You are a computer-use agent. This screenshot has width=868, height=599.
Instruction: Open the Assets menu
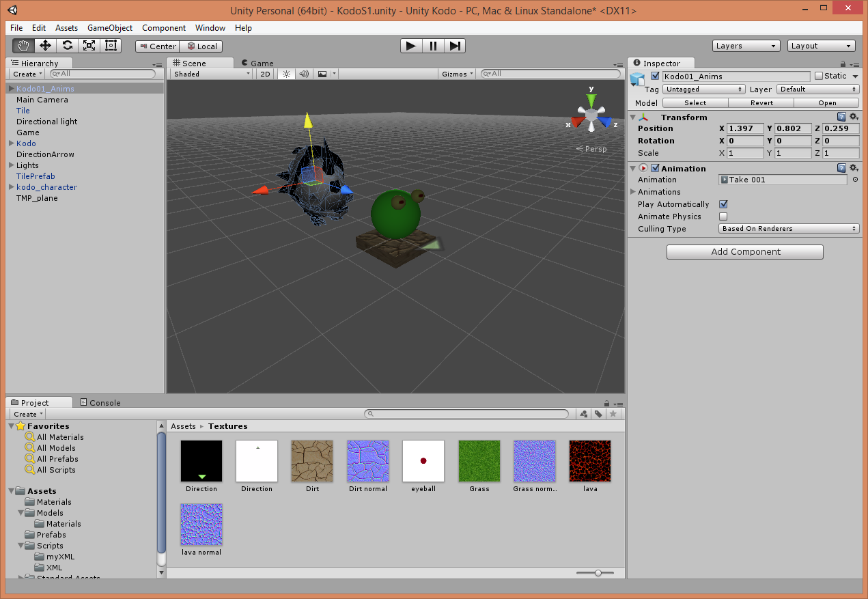[67, 28]
